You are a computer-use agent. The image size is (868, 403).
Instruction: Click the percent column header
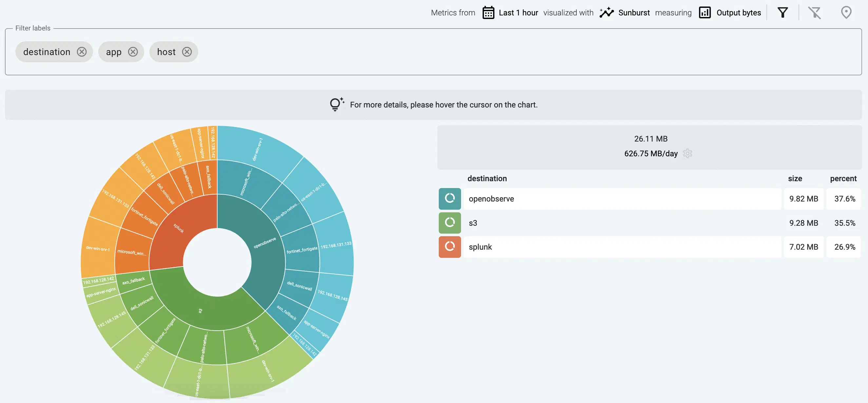tap(843, 178)
